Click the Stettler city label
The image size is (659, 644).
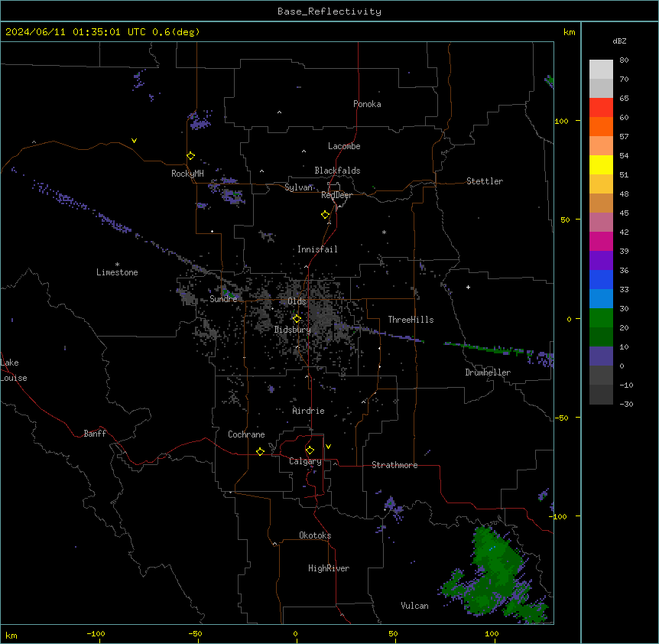[485, 181]
